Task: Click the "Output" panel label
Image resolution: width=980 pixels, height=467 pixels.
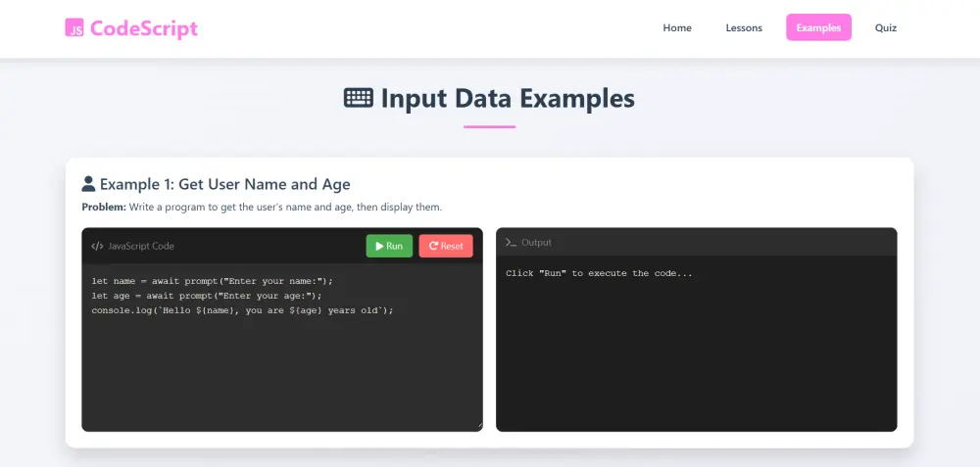Action: (x=536, y=242)
